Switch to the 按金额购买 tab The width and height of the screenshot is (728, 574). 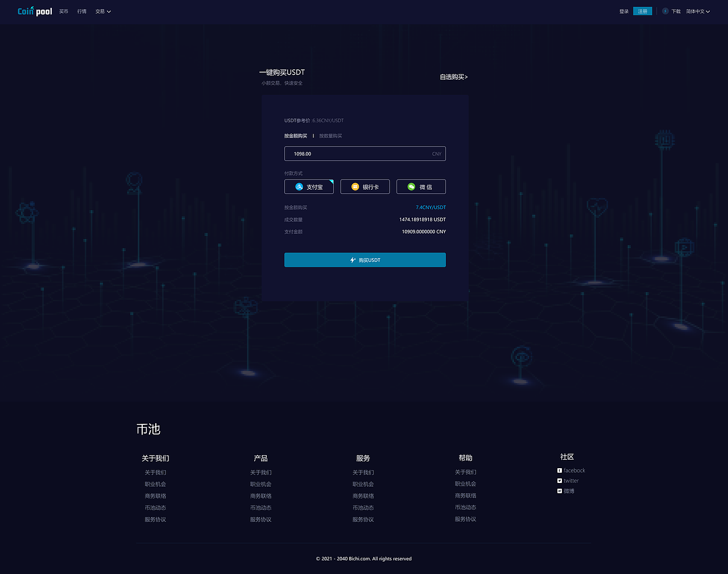296,136
